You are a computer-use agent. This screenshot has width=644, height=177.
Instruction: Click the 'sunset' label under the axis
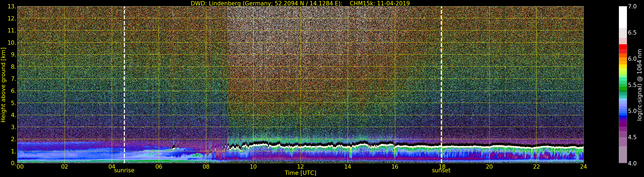pos(441,170)
